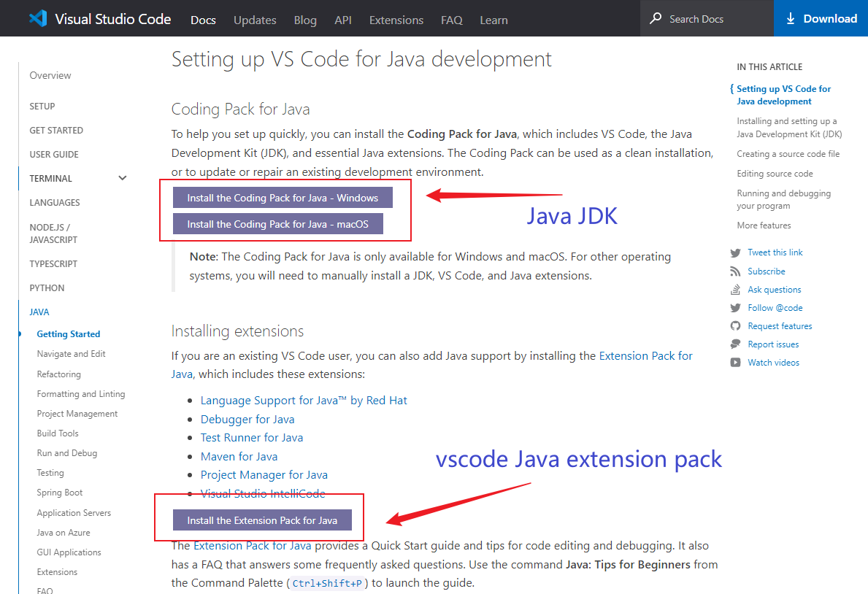Screen dimensions: 868x594
Task: Open Language Support for Java by Red Hat
Action: pyautogui.click(x=304, y=400)
